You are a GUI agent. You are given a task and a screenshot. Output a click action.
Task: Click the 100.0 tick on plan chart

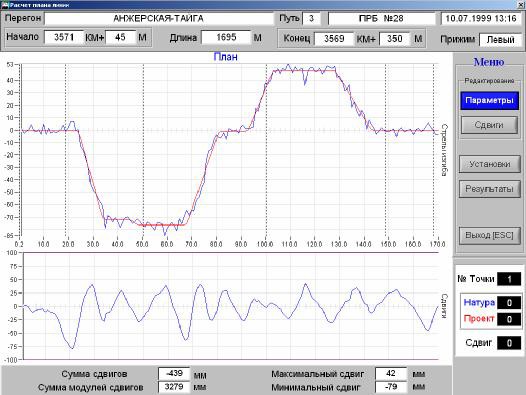pos(265,244)
